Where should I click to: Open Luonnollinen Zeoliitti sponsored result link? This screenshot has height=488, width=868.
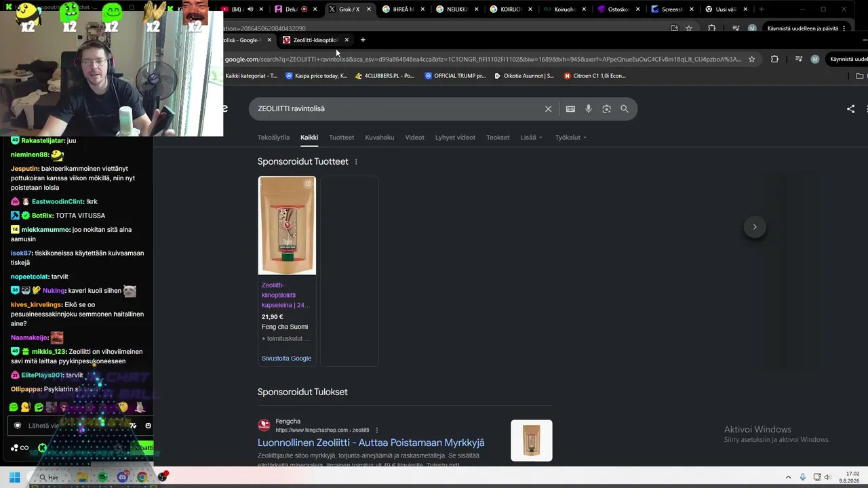(x=371, y=443)
